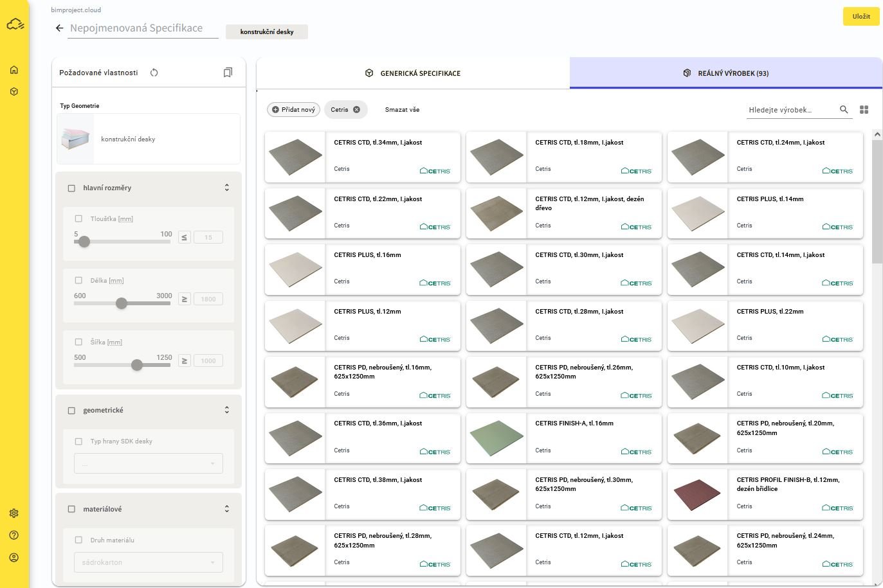Click the specification name field

143,28
